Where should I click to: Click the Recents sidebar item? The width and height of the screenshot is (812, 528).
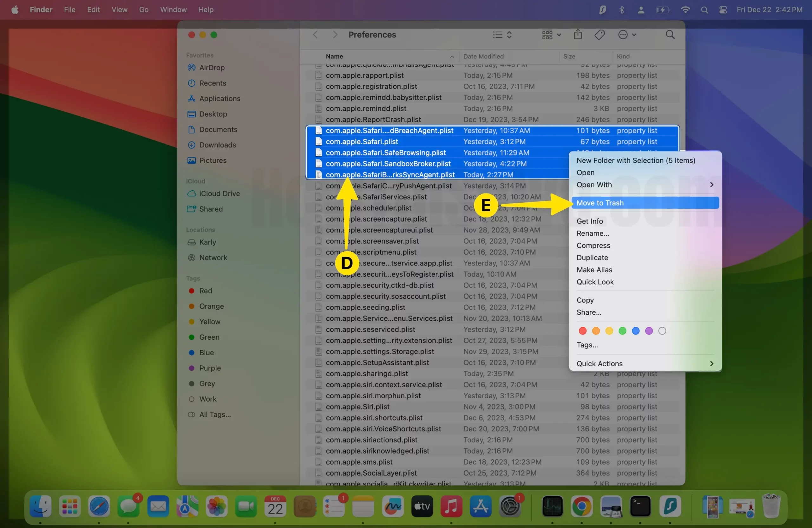212,83
